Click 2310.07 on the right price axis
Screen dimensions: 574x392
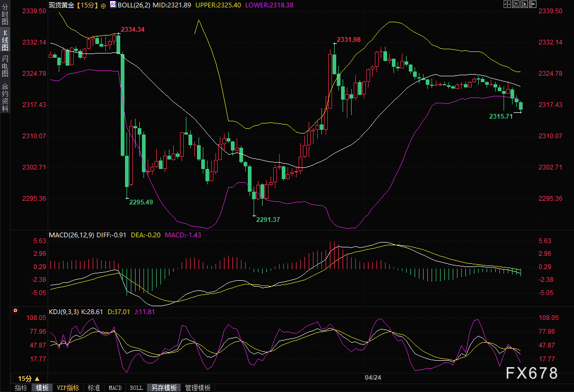(550, 136)
